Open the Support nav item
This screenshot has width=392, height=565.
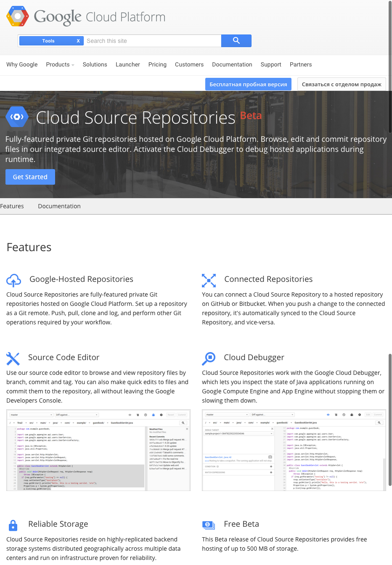pos(271,64)
